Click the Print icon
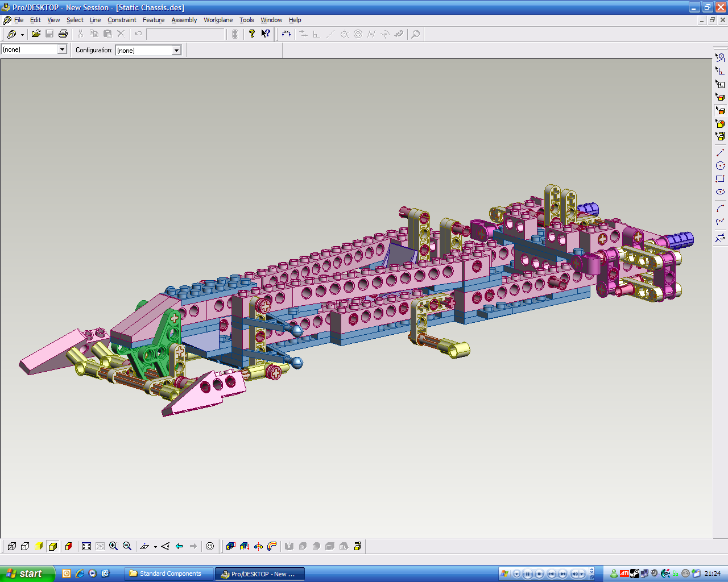The height and width of the screenshot is (582, 728). tap(63, 34)
